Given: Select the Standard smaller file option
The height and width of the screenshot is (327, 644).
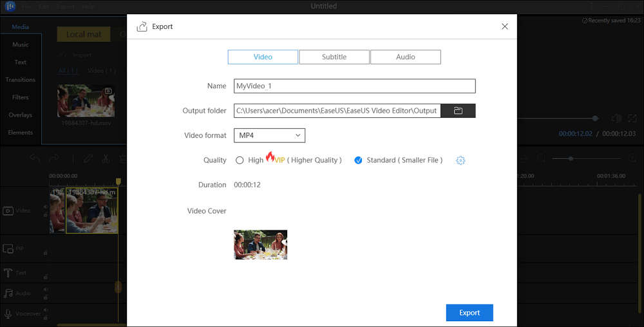Looking at the screenshot, I should (x=359, y=160).
